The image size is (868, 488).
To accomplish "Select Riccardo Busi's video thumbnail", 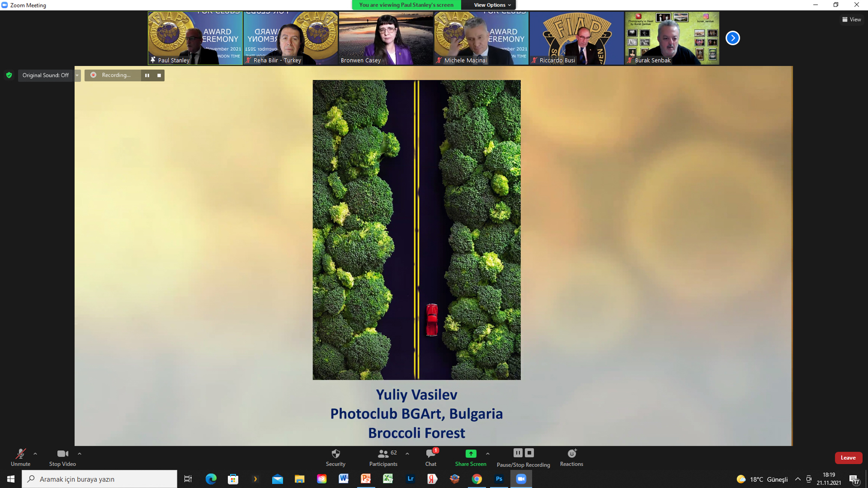I will click(577, 38).
